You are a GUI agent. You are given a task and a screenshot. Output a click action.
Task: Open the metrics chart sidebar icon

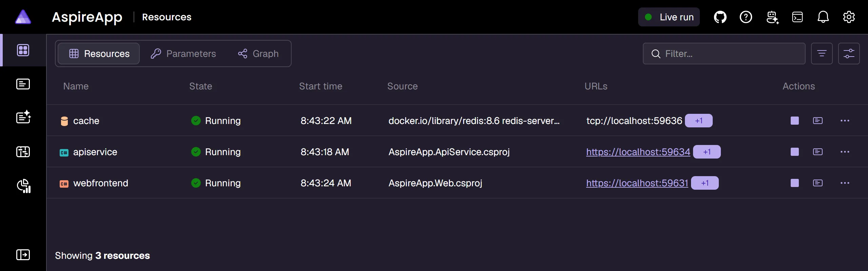coord(24,186)
